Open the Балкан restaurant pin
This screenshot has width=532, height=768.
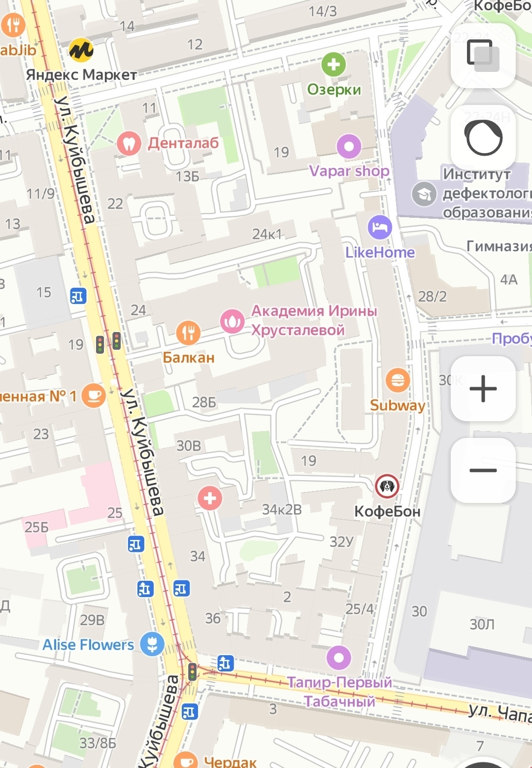click(x=188, y=334)
